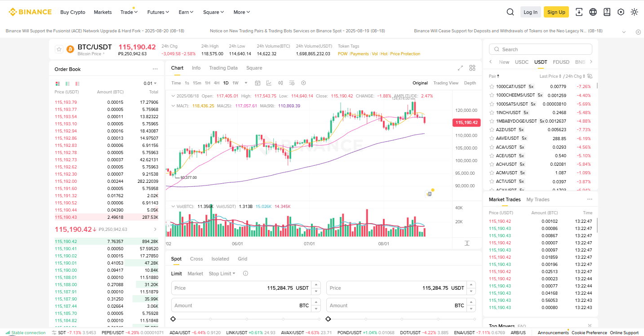Viewport: 644px width, 336px height.
Task: Collapse the OHLC legend chevron
Action: [x=173, y=96]
